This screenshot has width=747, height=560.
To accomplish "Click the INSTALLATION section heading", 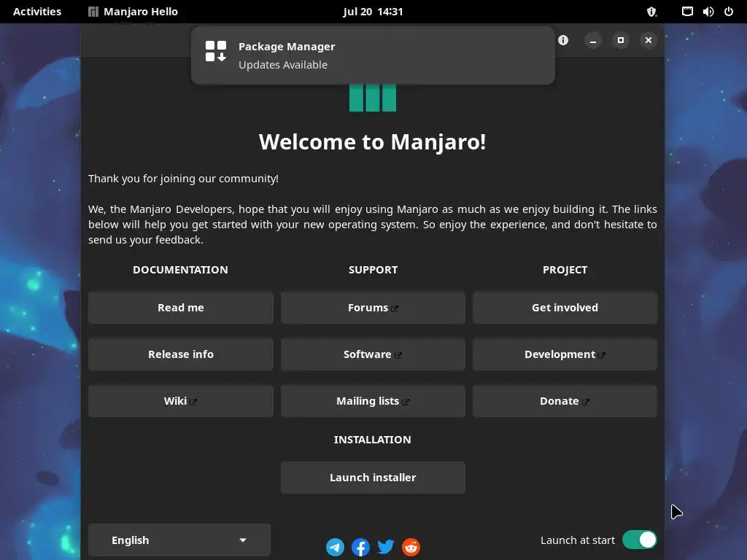I will click(373, 440).
